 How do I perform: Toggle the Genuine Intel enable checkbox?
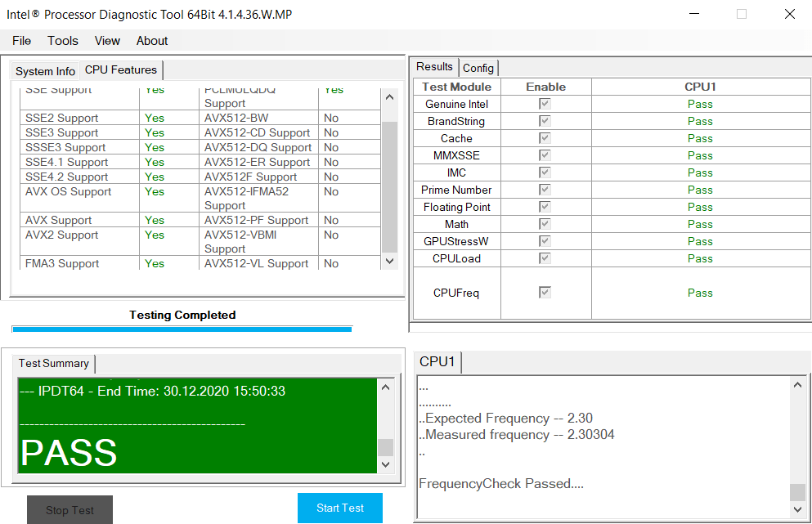point(545,104)
